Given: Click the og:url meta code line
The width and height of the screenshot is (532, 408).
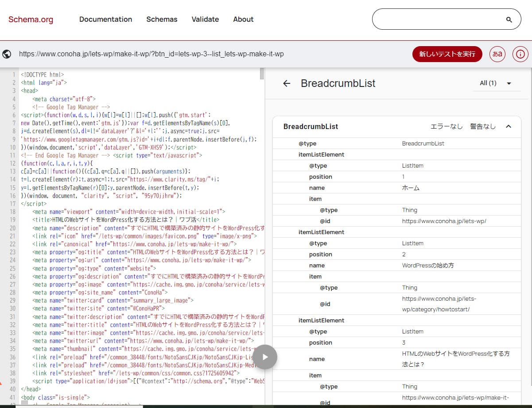Looking at the screenshot, I should tap(142, 260).
